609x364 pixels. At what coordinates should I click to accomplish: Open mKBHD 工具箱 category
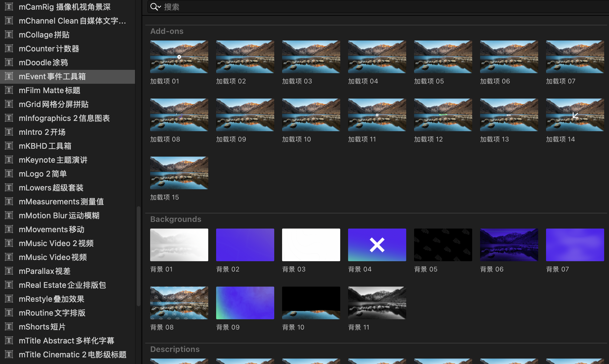point(67,146)
